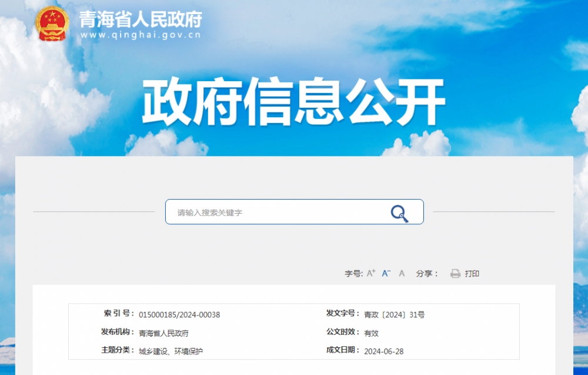Click the date 2024-06-28
Viewport: 588px width, 375px height.
pyautogui.click(x=383, y=351)
